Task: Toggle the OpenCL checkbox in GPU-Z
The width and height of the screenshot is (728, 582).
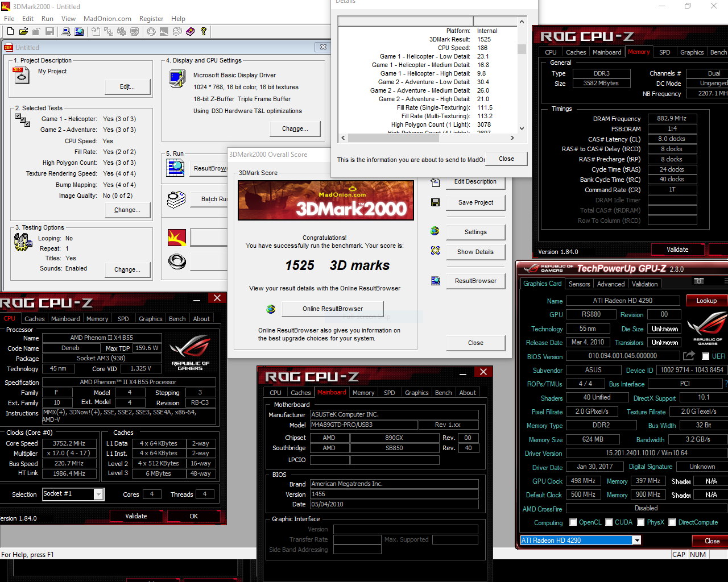Action: pyautogui.click(x=573, y=522)
